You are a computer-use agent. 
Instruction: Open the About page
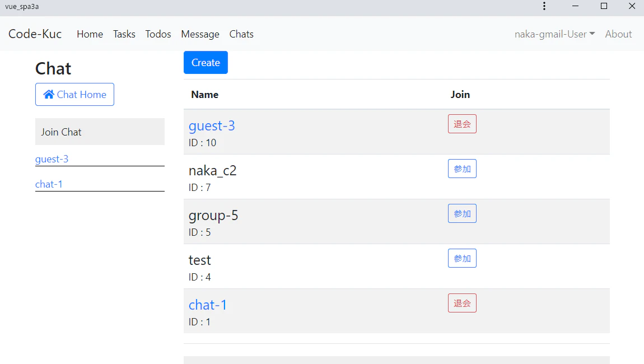(618, 34)
